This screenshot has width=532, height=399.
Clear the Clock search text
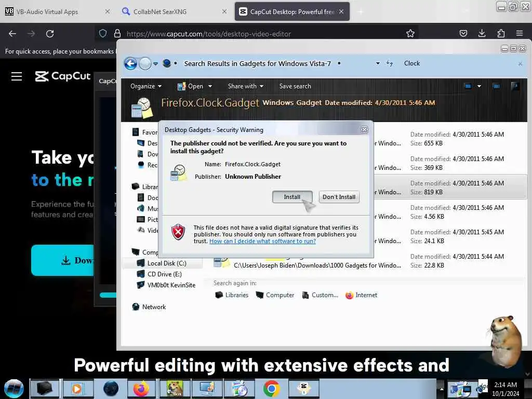click(x=520, y=64)
